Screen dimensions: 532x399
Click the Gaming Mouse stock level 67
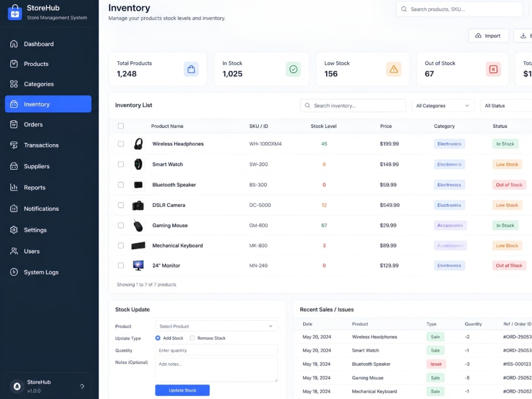pos(324,225)
